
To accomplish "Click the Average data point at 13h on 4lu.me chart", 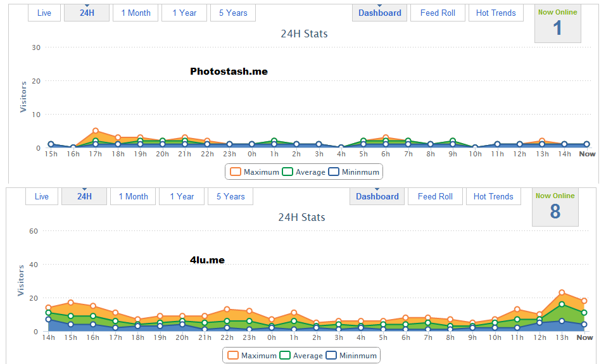I will [562, 304].
